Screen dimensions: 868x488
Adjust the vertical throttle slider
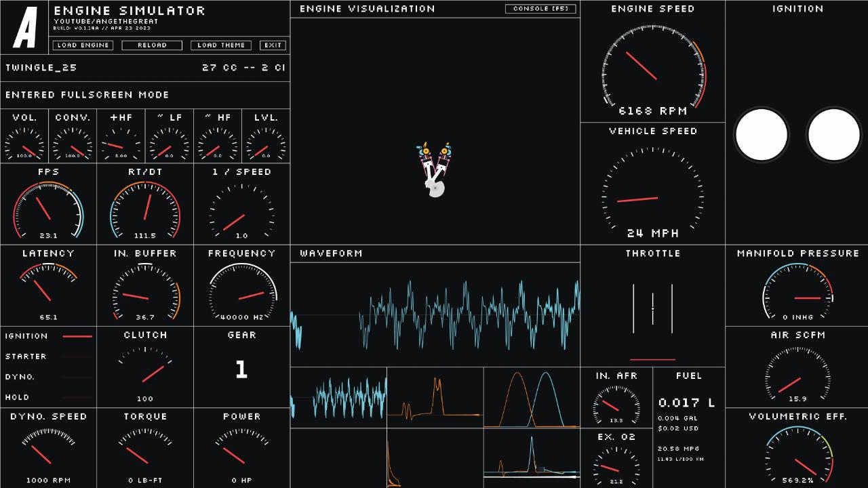(x=652, y=308)
